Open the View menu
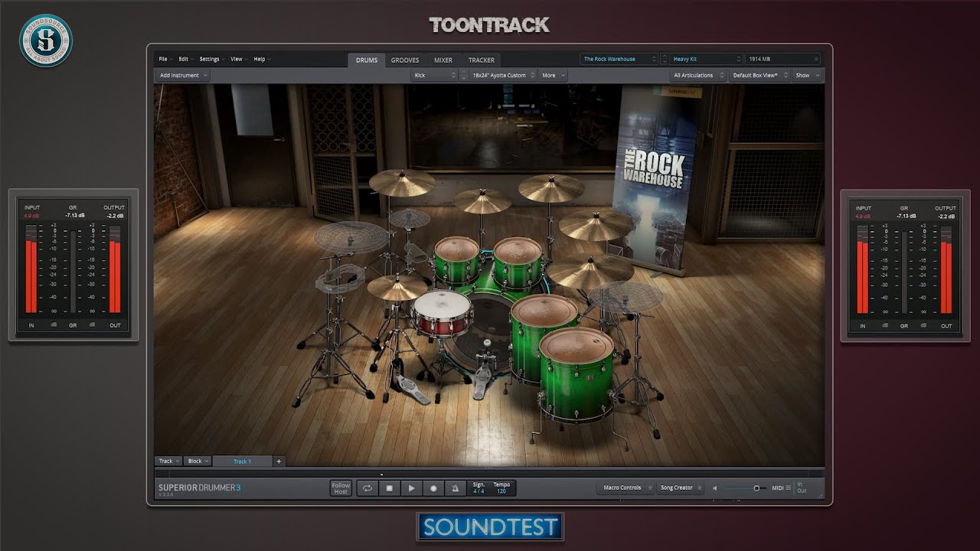 coord(239,59)
